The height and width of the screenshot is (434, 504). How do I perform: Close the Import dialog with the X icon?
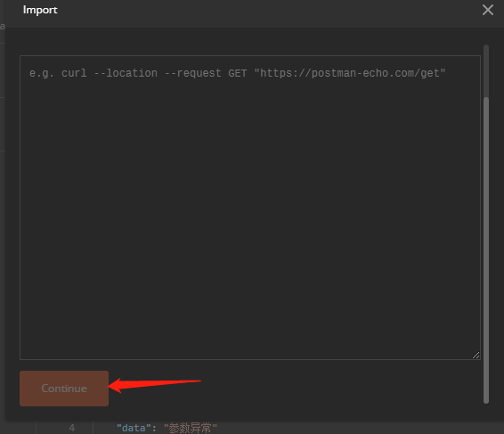pyautogui.click(x=488, y=10)
